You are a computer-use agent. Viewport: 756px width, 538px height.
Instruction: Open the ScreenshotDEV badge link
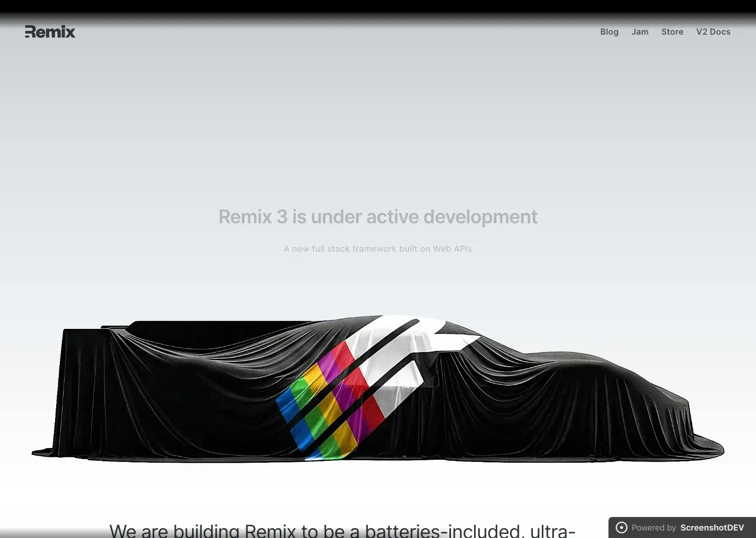[x=682, y=527]
